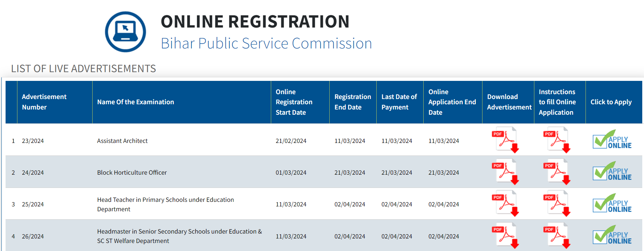Click the Assistant Architect exam name

tap(122, 141)
